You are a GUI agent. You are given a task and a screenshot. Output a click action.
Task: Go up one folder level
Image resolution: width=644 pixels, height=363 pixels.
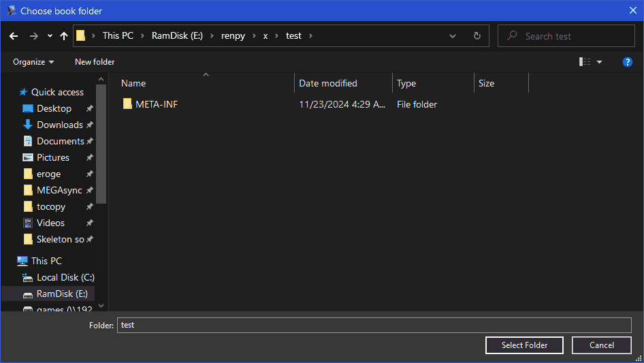point(64,36)
